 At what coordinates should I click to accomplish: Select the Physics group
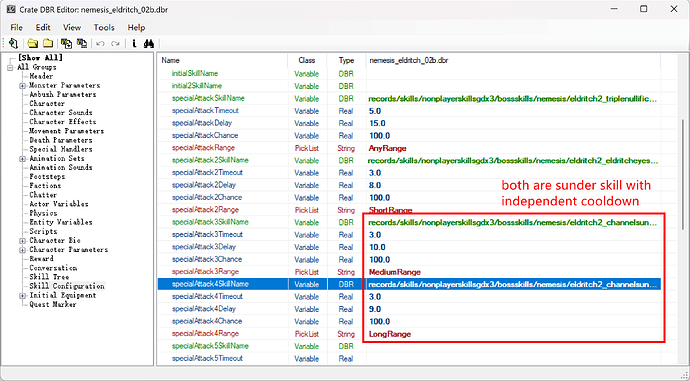(43, 213)
